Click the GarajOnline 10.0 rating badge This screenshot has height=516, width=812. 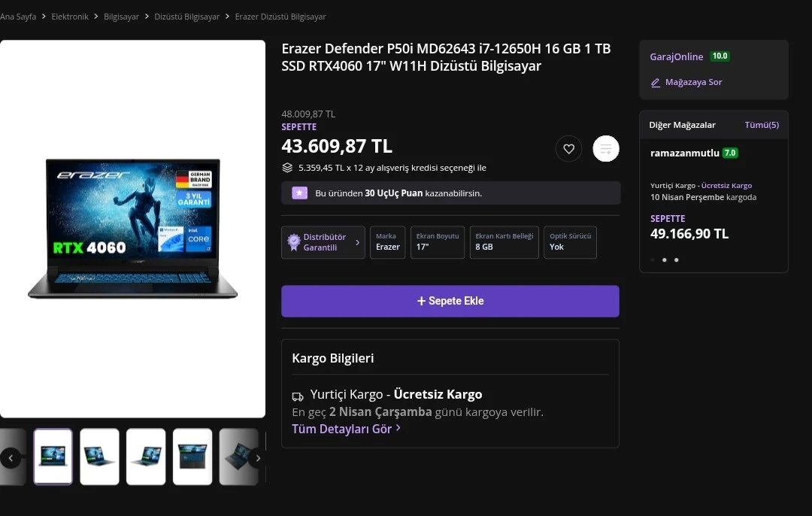(x=720, y=56)
